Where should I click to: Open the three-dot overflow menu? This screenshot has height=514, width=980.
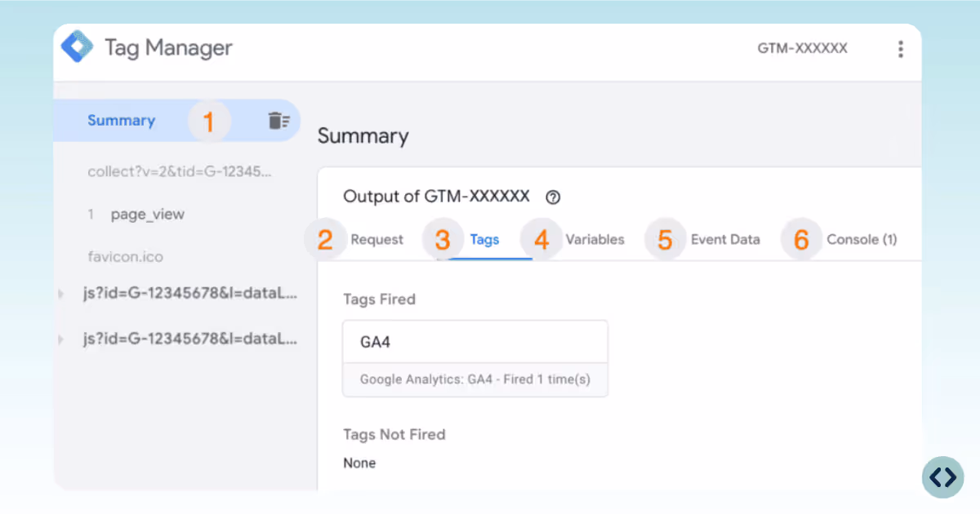900,49
